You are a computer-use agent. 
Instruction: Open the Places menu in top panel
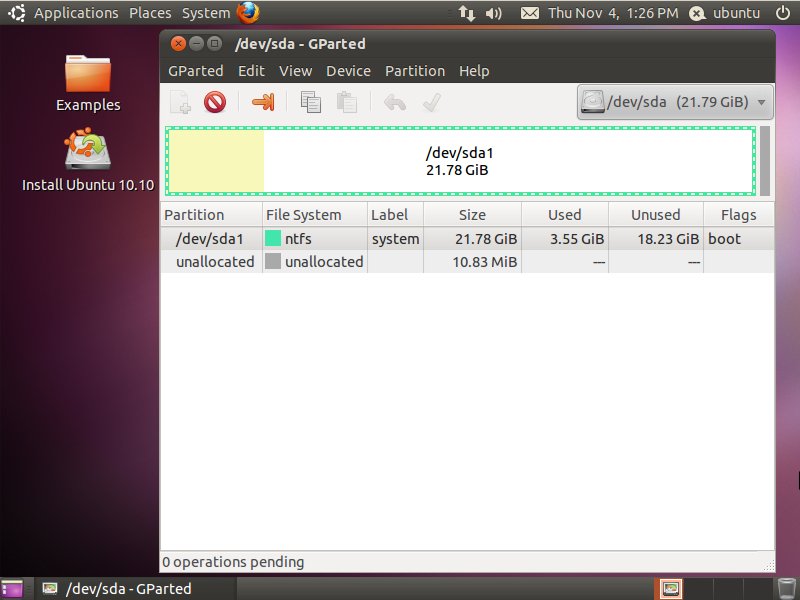coord(150,13)
